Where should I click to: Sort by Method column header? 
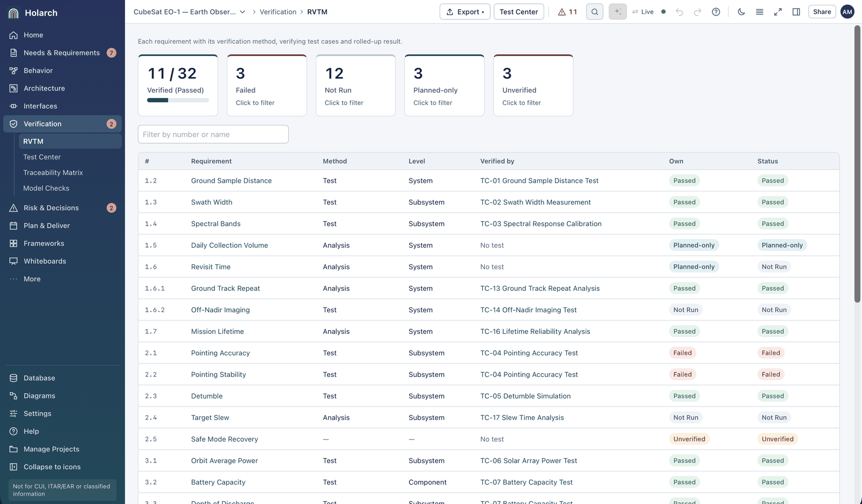pos(335,161)
